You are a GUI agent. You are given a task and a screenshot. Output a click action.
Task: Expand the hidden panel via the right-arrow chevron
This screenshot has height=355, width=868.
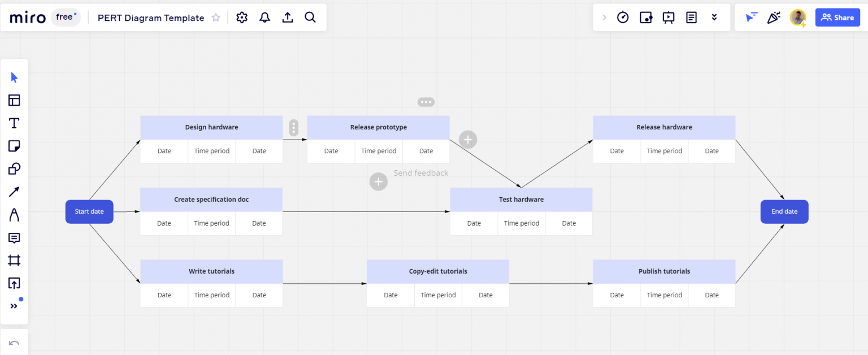click(604, 17)
